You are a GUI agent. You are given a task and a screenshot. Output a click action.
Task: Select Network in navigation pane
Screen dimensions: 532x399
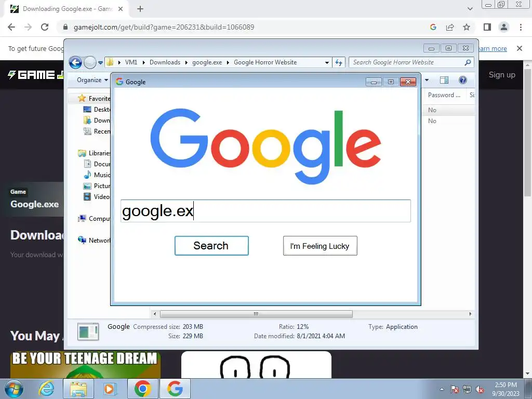pos(95,240)
